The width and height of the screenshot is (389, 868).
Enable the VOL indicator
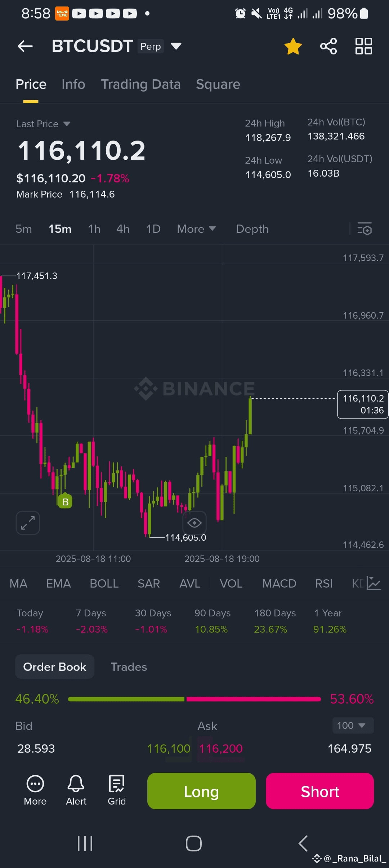(x=231, y=583)
